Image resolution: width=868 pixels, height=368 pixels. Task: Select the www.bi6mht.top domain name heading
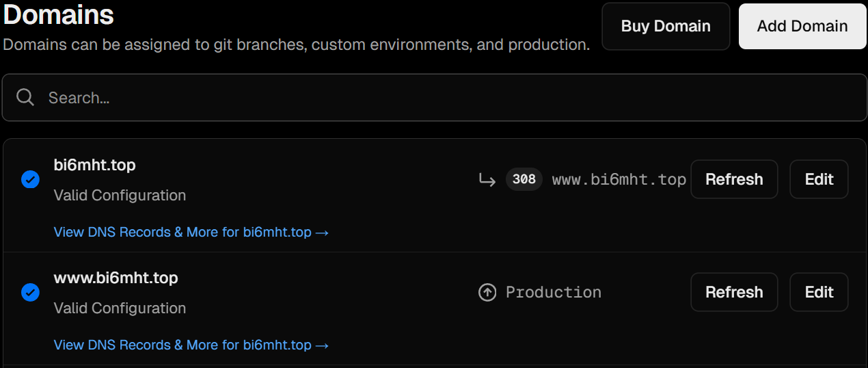click(116, 278)
